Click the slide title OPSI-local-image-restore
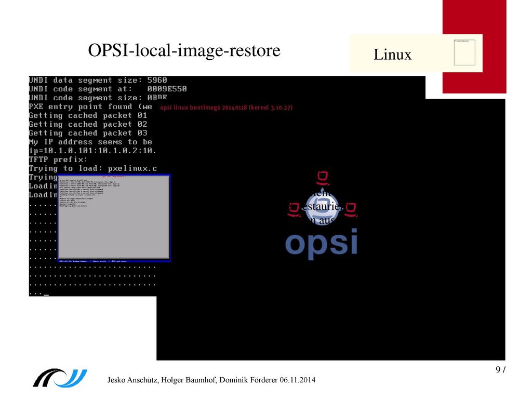The image size is (532, 399). (184, 50)
